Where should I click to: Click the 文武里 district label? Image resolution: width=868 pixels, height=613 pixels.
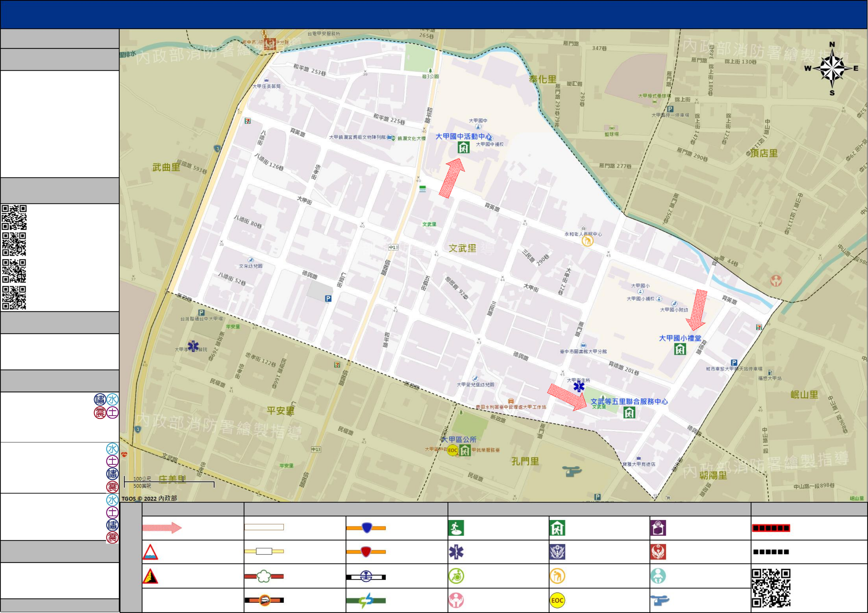[462, 248]
